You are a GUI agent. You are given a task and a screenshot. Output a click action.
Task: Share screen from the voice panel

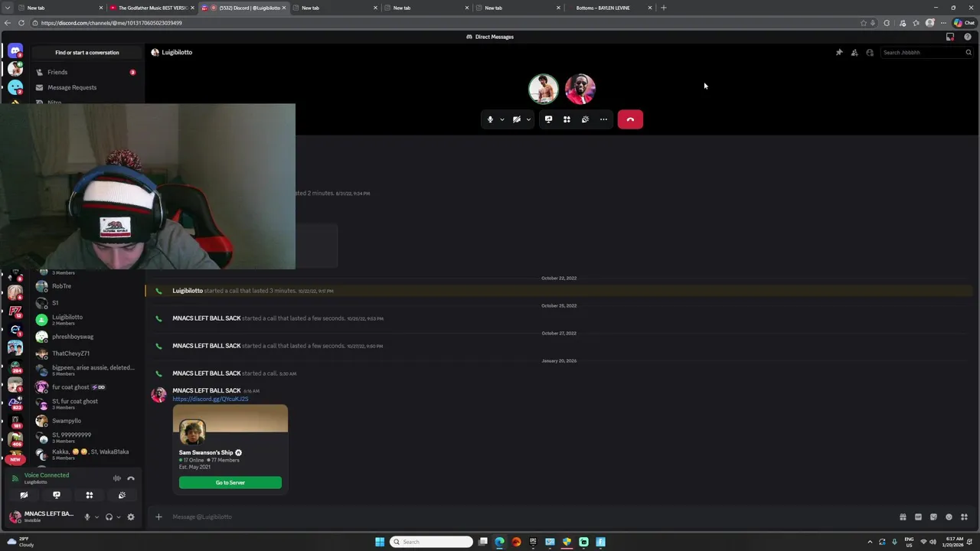coord(57,495)
